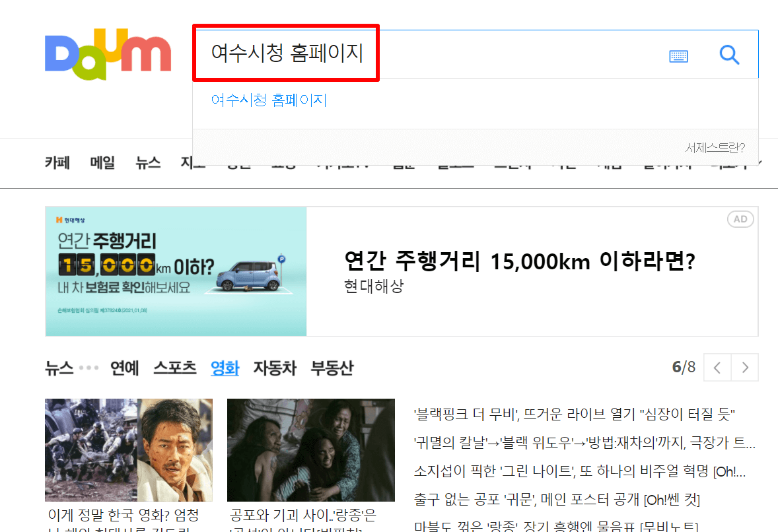
Task: Open the 랑종 horror movie thumbnail
Action: coord(310,449)
